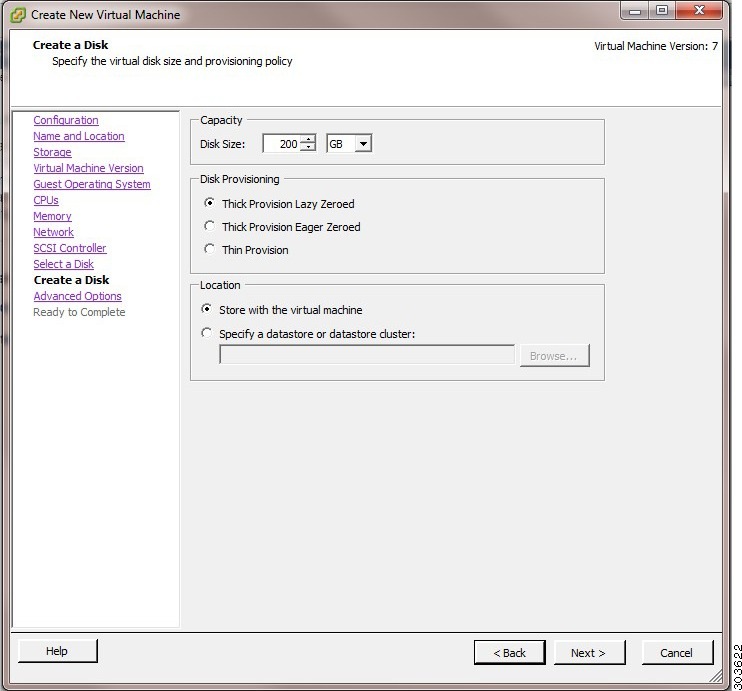Viewport: 742px width, 691px height.
Task: Go to the Configuration step
Action: coord(66,120)
